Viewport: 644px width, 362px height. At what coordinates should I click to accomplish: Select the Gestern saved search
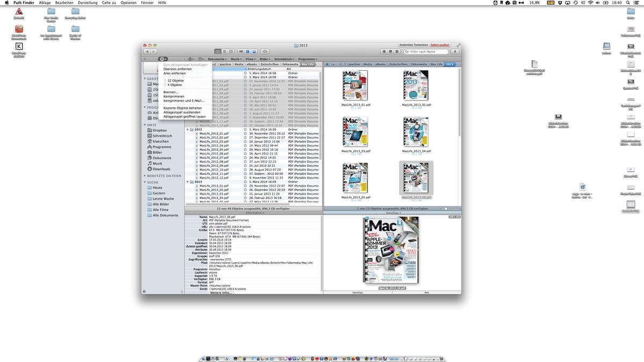(159, 193)
